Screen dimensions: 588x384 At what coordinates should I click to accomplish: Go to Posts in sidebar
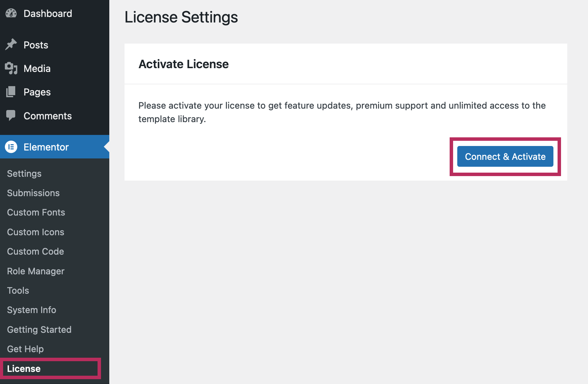pyautogui.click(x=36, y=45)
